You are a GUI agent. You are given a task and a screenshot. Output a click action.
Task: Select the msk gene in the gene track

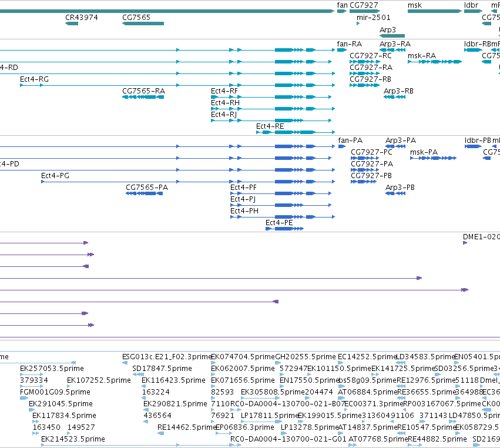point(435,12)
